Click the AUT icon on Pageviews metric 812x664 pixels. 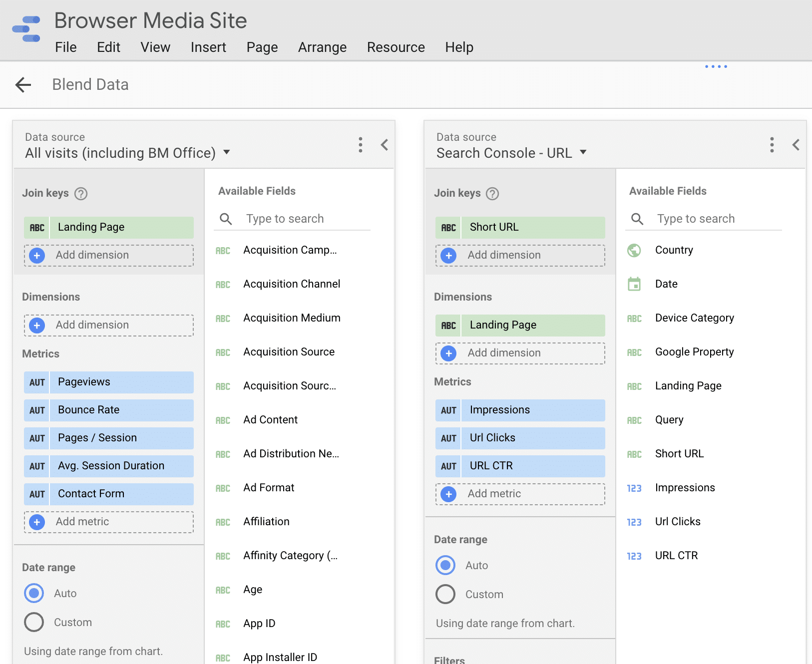(37, 382)
